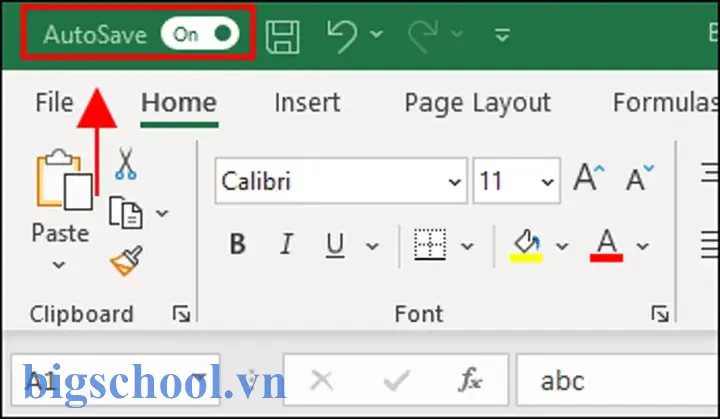Viewport: 720px width, 419px height.
Task: Expand the Paste options arrow
Action: pos(59,265)
